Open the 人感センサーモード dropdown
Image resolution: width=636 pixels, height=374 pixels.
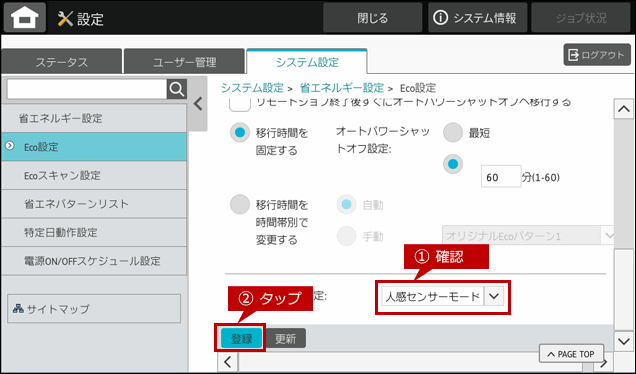pyautogui.click(x=443, y=297)
